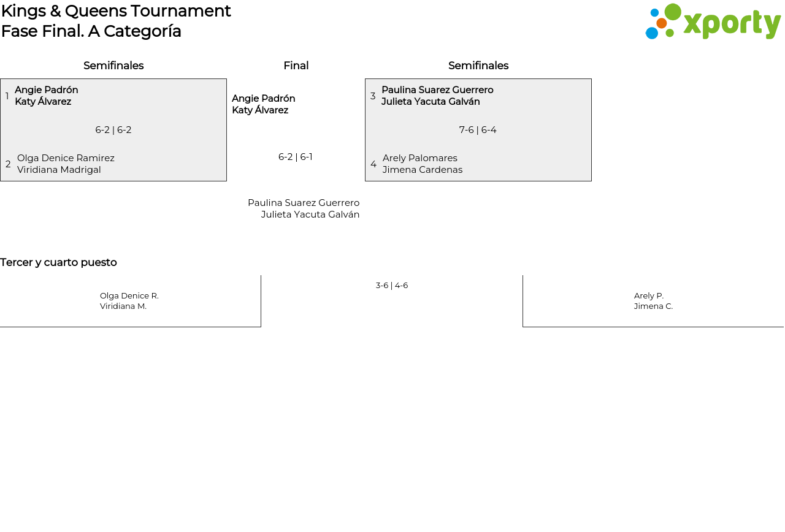The width and height of the screenshot is (785, 532).
Task: Click the Tercer y cuarto puesto heading
Action: click(x=58, y=262)
